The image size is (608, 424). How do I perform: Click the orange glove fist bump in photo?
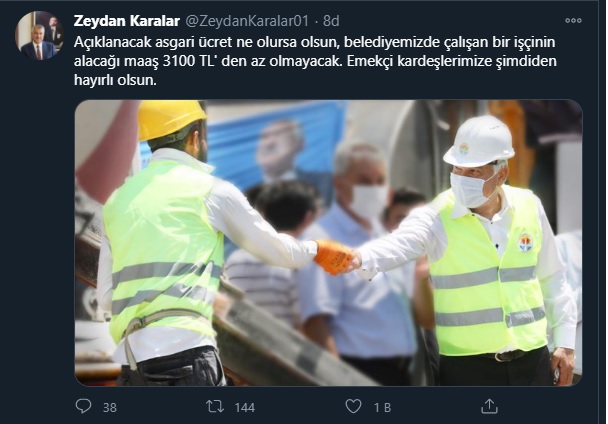333,256
